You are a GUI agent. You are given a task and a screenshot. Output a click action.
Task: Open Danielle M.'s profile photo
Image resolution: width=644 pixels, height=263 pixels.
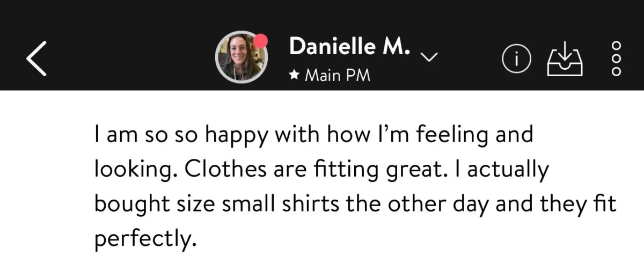[240, 58]
